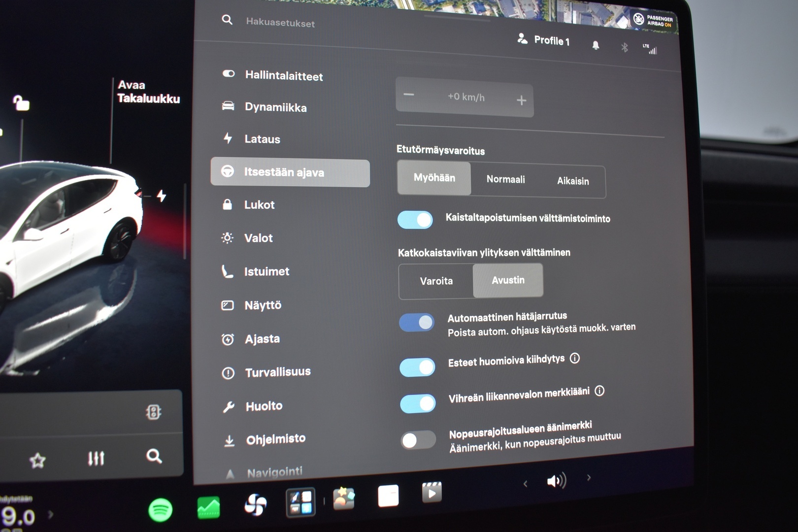Select Aikaisin forward collision warning
The image size is (798, 532).
[x=573, y=181]
